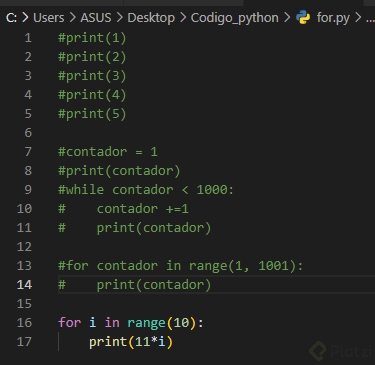375x365 pixels.
Task: Place cursor in #print(3) comment
Action: (x=92, y=76)
